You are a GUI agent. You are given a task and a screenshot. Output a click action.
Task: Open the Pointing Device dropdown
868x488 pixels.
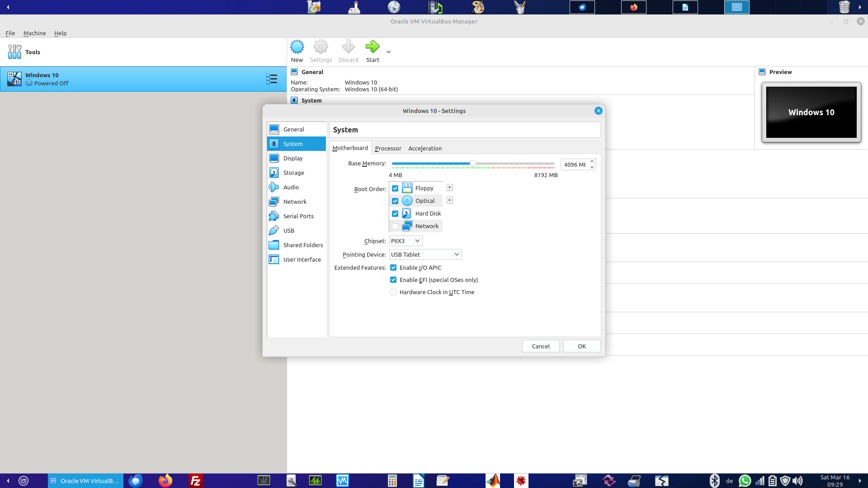tap(425, 254)
